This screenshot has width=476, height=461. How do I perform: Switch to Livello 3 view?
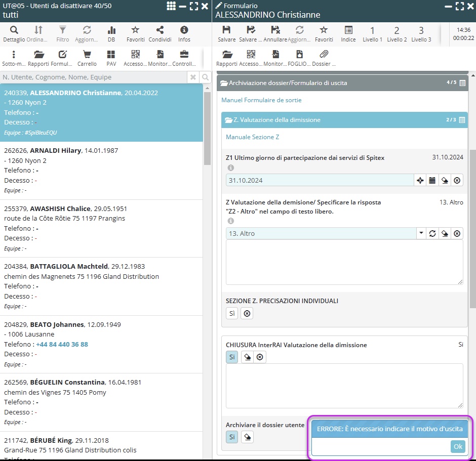pyautogui.click(x=421, y=33)
